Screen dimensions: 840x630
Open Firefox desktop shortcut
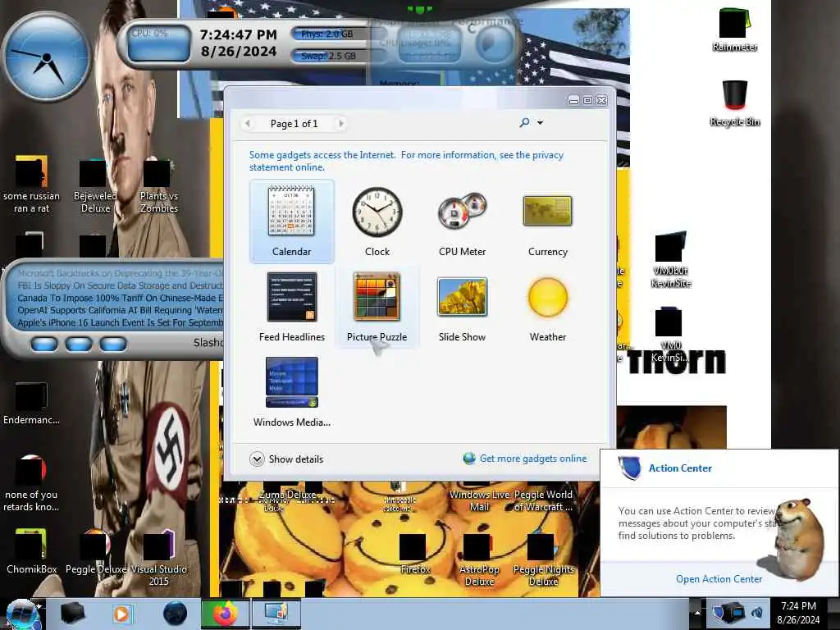click(x=414, y=554)
